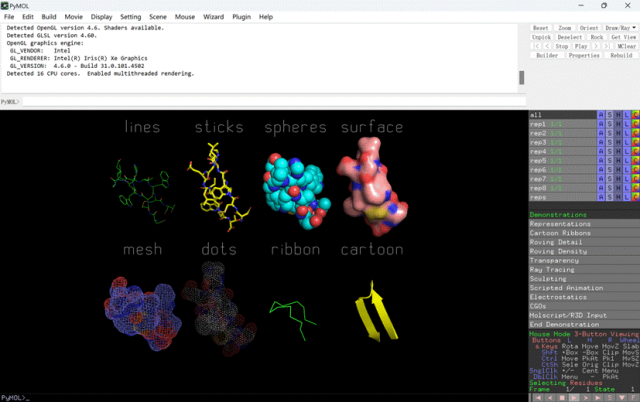Open the color menu for rep2
640x402 pixels.
636,133
